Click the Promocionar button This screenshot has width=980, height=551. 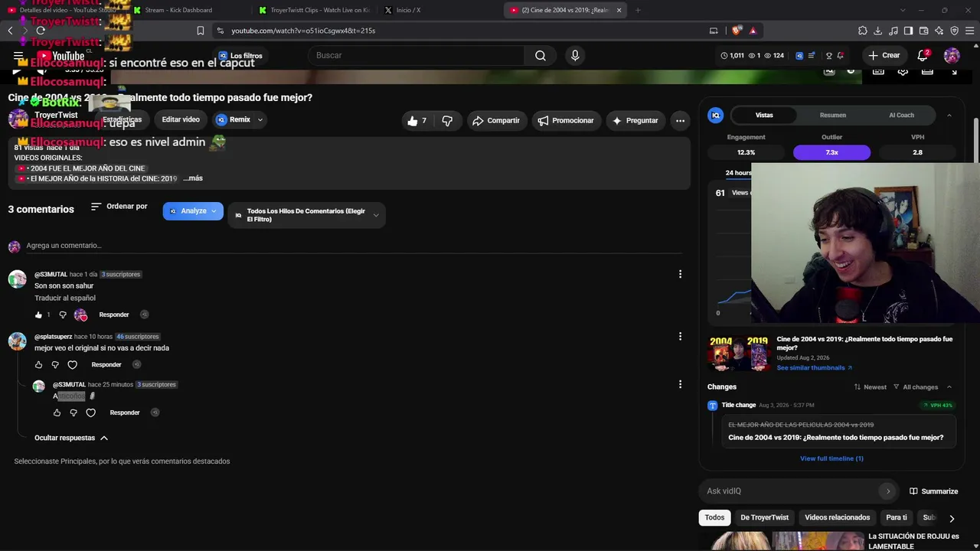coord(565,120)
